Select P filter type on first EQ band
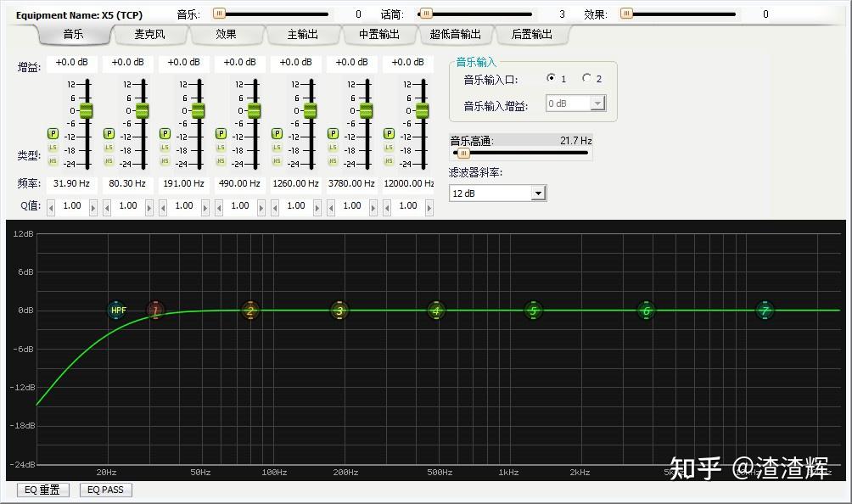The height and width of the screenshot is (504, 852). (x=53, y=134)
